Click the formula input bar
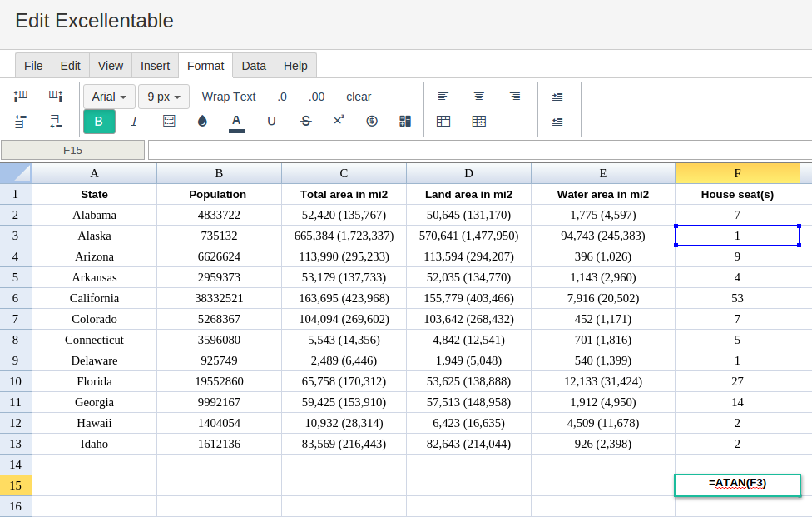This screenshot has height=517, width=812. coord(479,150)
